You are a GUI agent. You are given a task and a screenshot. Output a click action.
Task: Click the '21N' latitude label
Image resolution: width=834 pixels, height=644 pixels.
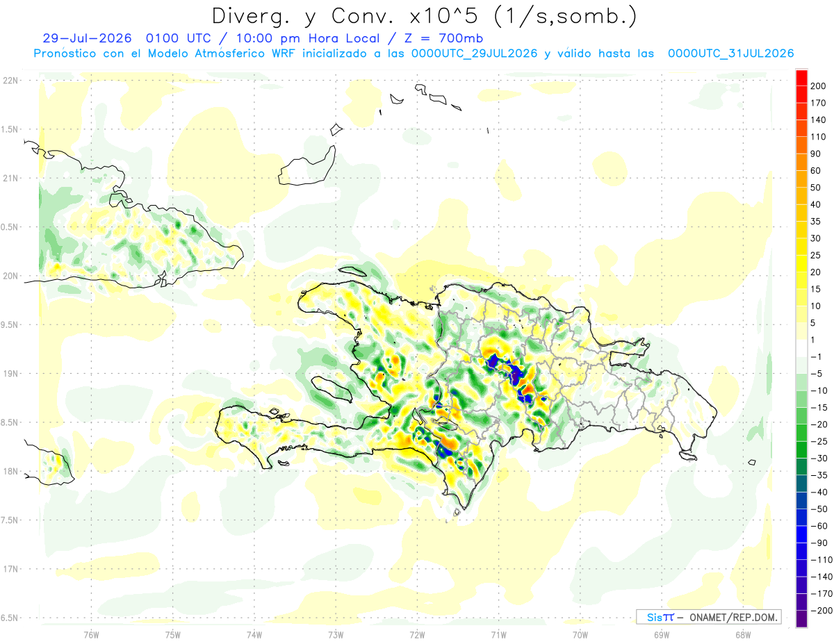(10, 178)
